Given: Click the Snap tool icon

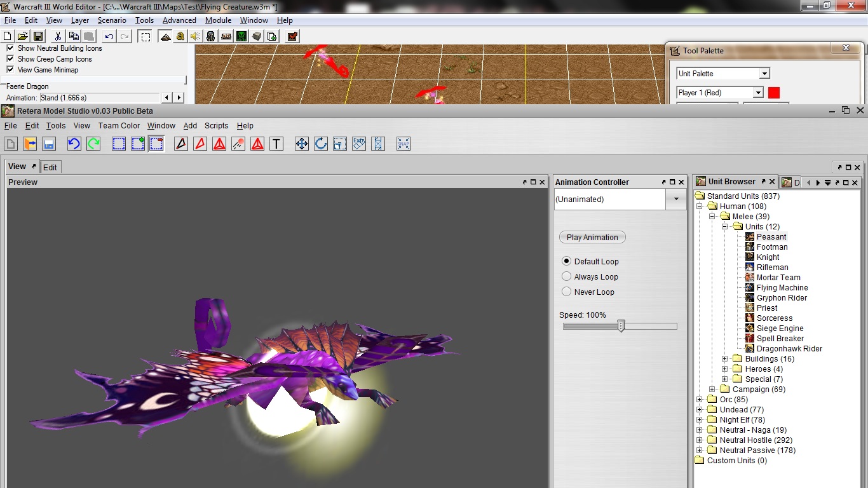Looking at the screenshot, I should click(x=403, y=144).
